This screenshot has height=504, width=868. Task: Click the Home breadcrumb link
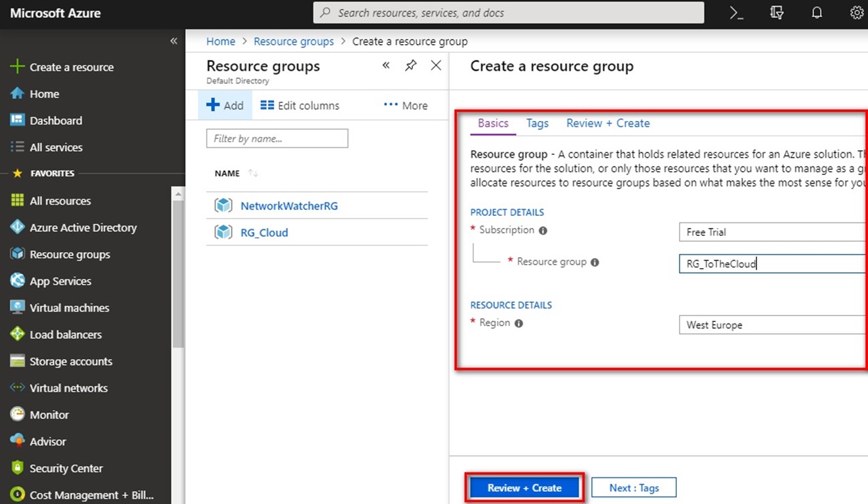(x=221, y=41)
